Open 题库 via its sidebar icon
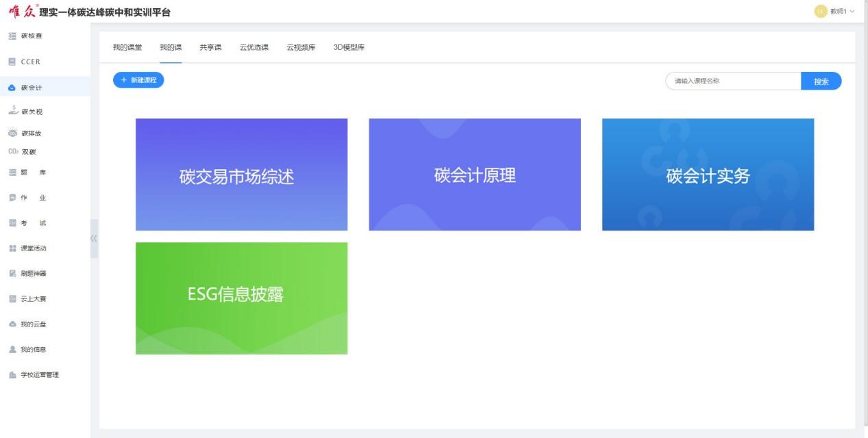Screen dimensions: 868x438 click(x=12, y=172)
